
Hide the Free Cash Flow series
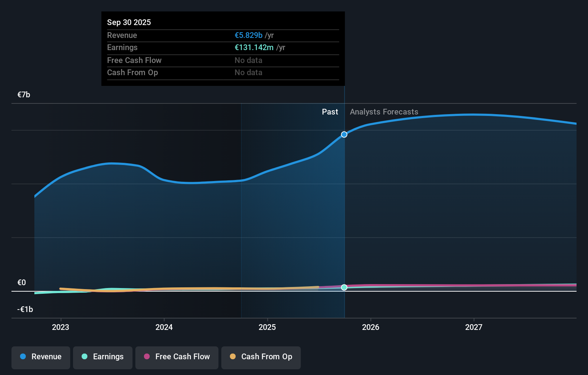point(177,357)
